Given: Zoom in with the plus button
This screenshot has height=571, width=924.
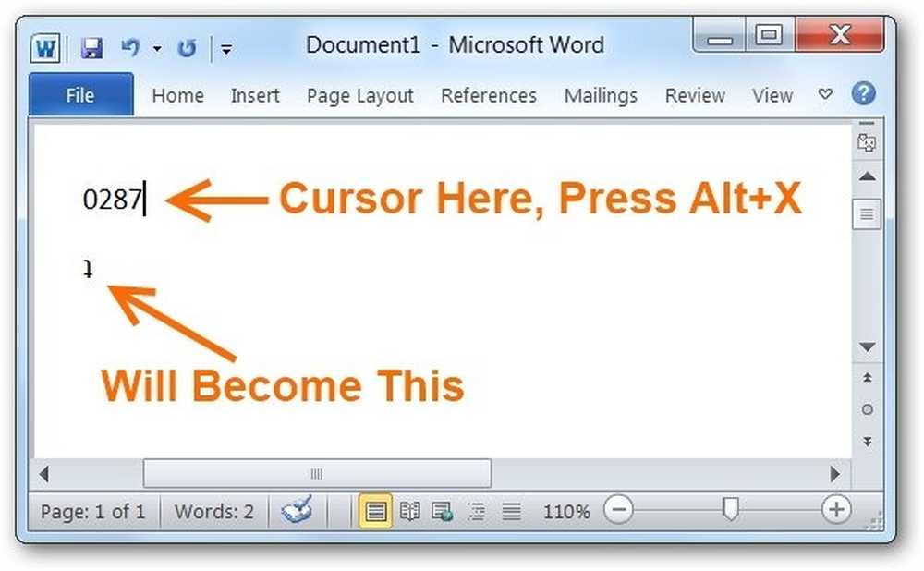Looking at the screenshot, I should pos(835,510).
